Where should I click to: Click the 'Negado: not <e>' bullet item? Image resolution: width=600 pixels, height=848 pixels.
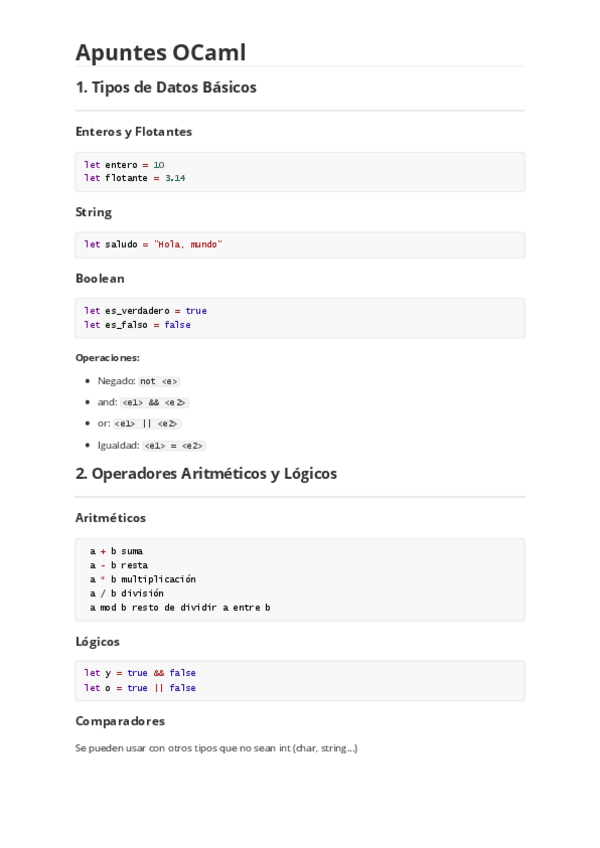[x=138, y=381]
